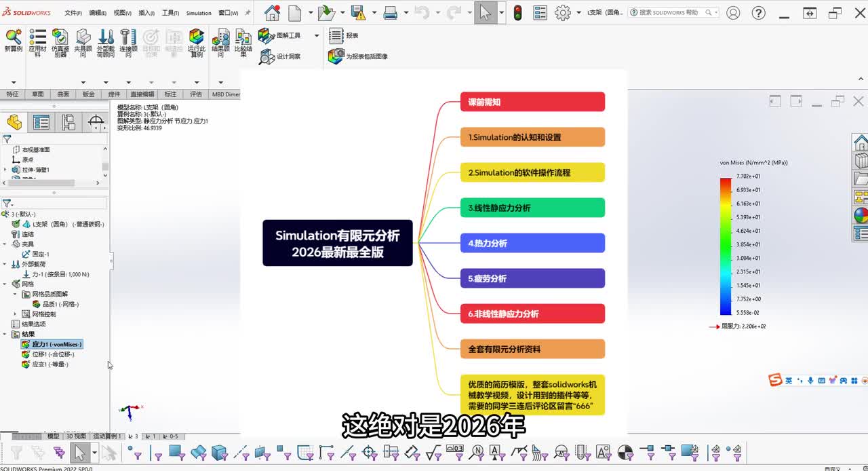Open Results Advisor (结果顾问) tool
Viewport: 868px width, 471px height.
click(220, 42)
